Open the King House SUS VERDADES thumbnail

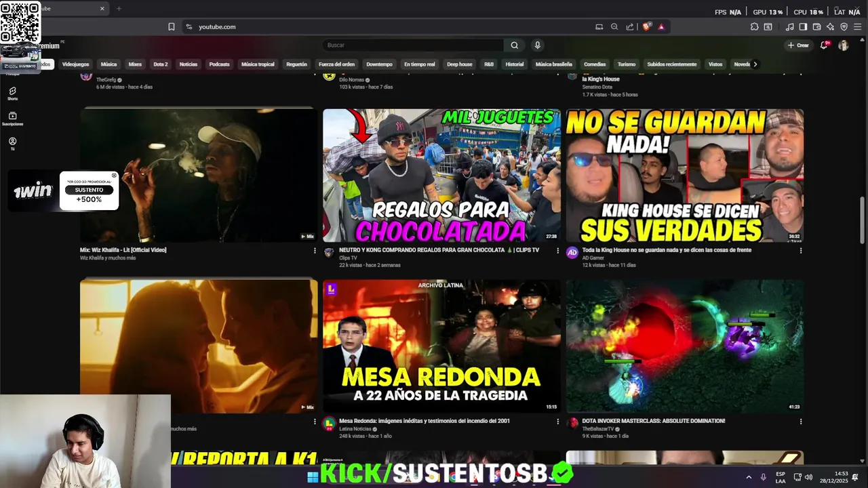click(684, 176)
